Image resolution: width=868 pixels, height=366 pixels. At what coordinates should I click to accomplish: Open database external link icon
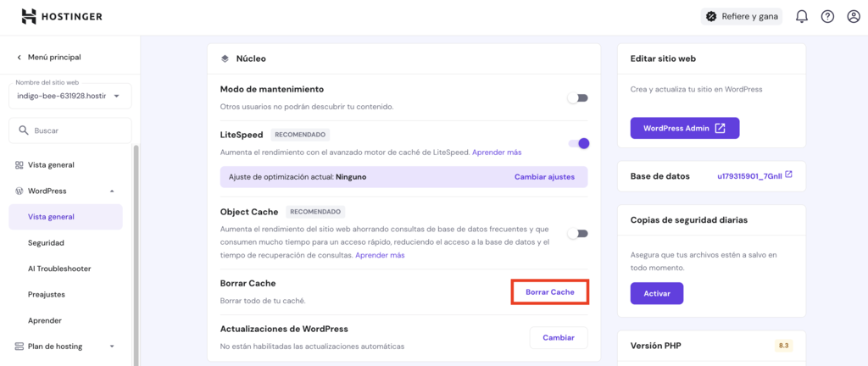[x=788, y=175]
